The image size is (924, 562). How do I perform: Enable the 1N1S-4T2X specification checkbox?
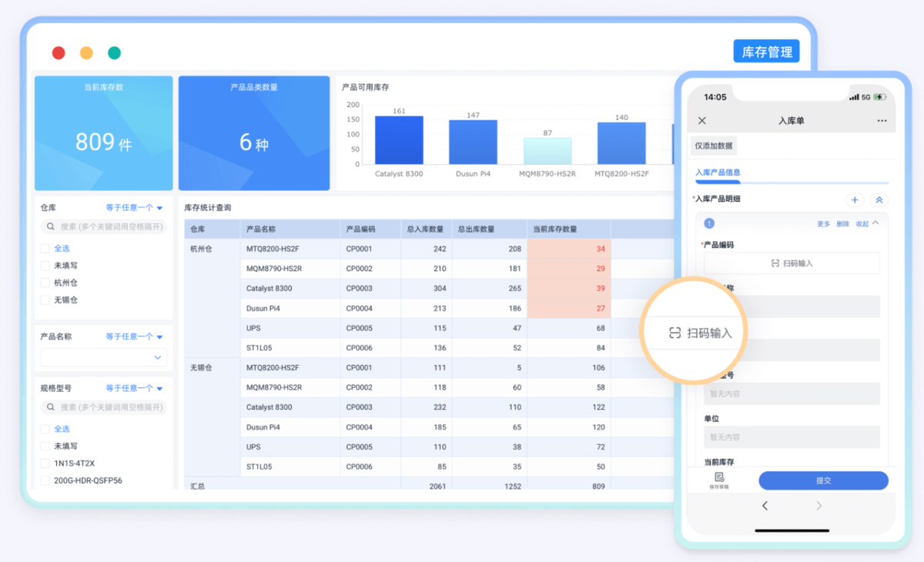pos(45,463)
